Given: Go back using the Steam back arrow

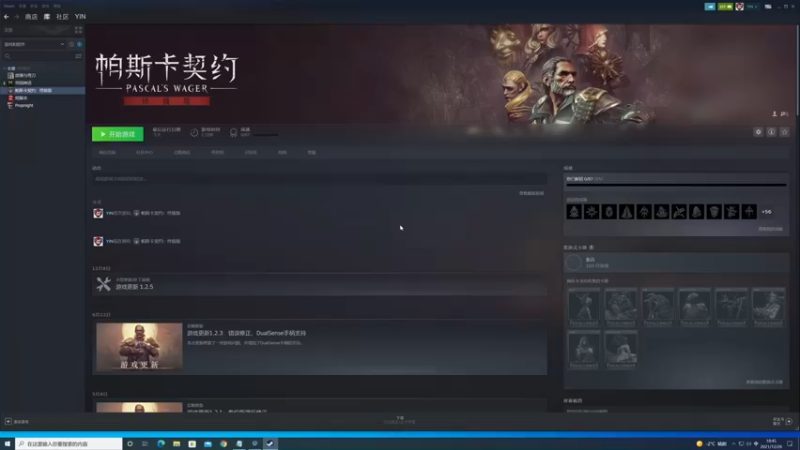Looking at the screenshot, I should pos(6,17).
